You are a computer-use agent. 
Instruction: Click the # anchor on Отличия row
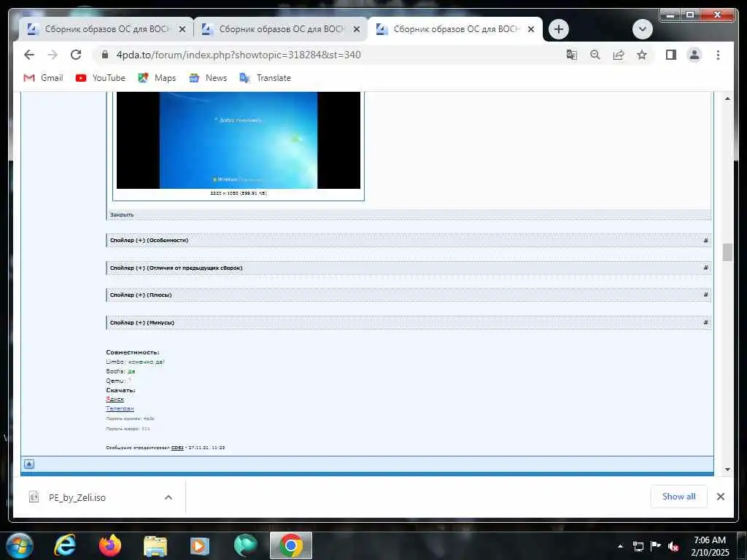tap(705, 268)
